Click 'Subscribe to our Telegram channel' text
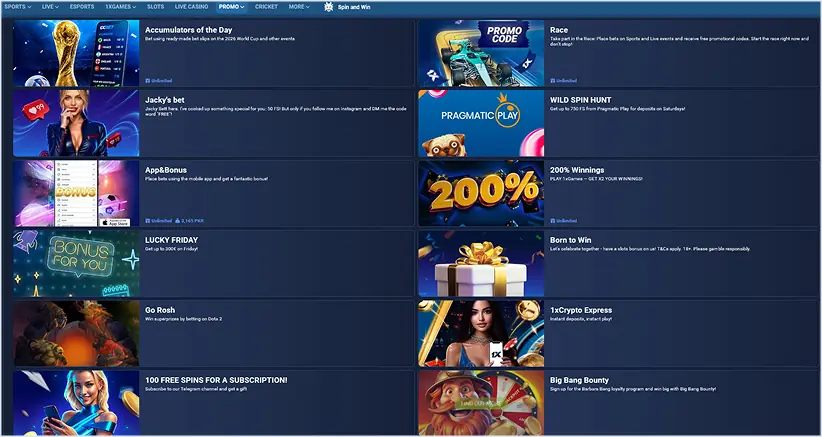 [x=196, y=389]
